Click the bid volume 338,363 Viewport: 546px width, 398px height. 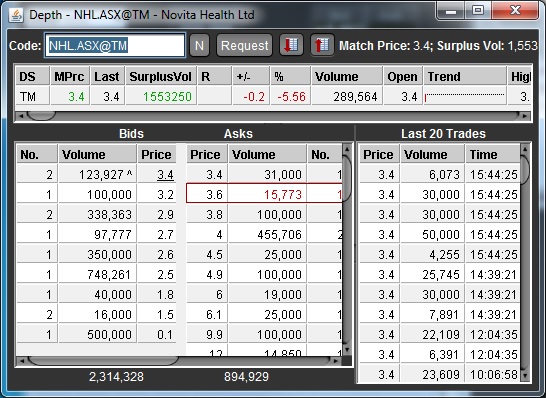97,214
